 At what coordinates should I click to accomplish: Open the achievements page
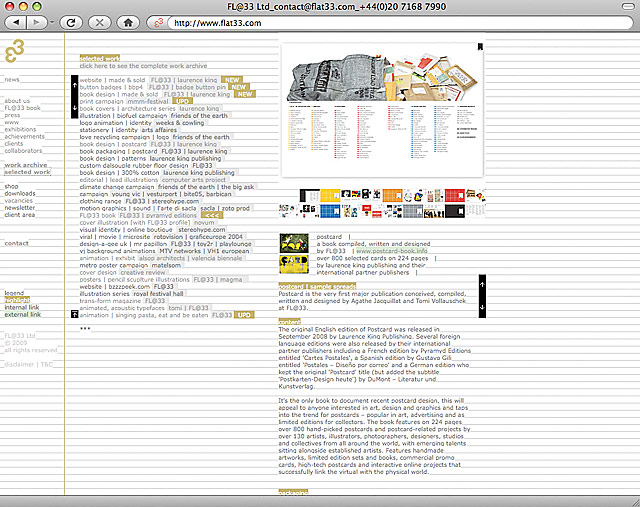tap(24, 136)
